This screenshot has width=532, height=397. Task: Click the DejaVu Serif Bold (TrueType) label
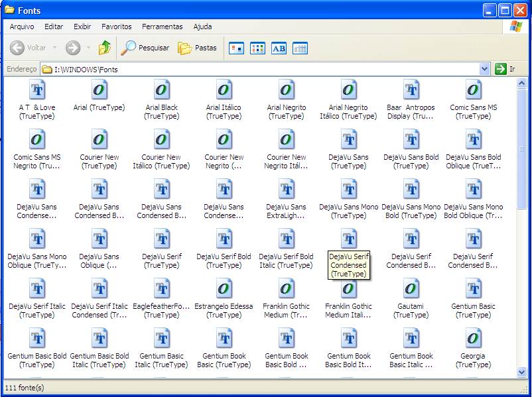pos(224,260)
